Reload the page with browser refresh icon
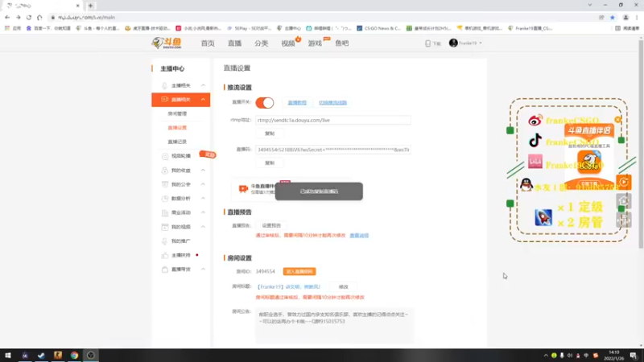 click(x=29, y=17)
